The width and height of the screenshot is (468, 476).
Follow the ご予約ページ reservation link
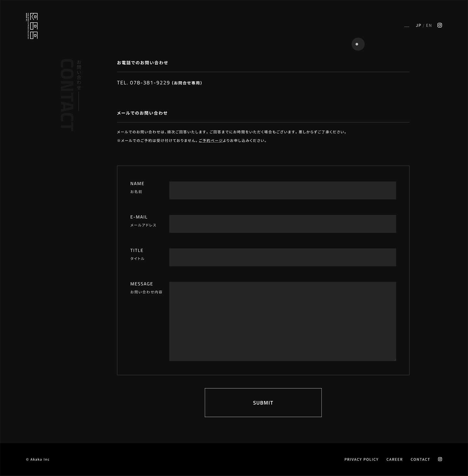coord(211,141)
